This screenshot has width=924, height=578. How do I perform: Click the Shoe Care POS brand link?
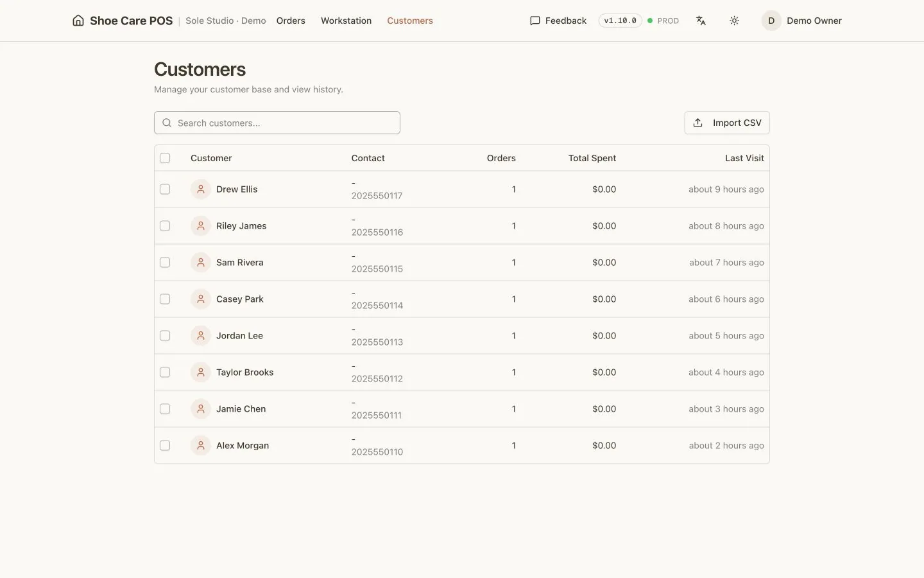coord(123,21)
